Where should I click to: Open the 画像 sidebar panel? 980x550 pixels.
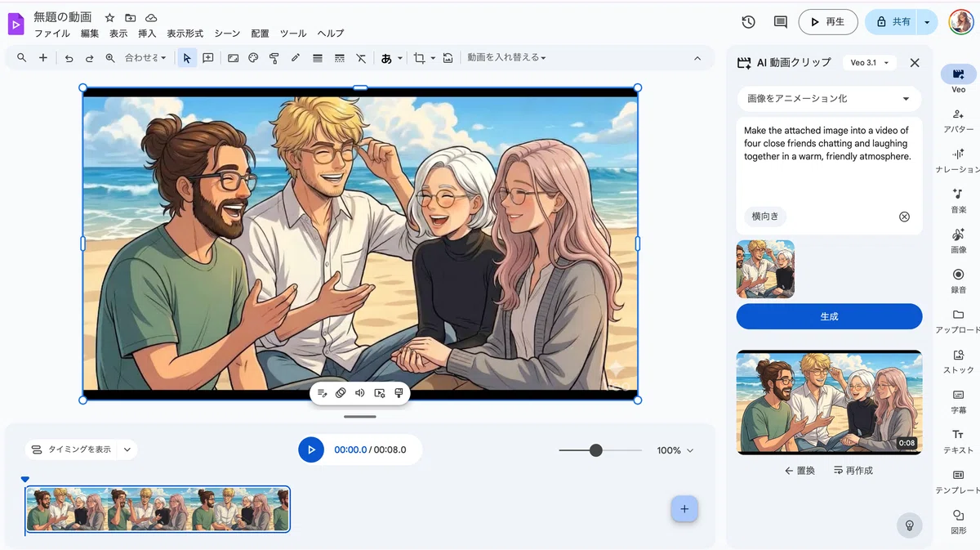(x=958, y=240)
